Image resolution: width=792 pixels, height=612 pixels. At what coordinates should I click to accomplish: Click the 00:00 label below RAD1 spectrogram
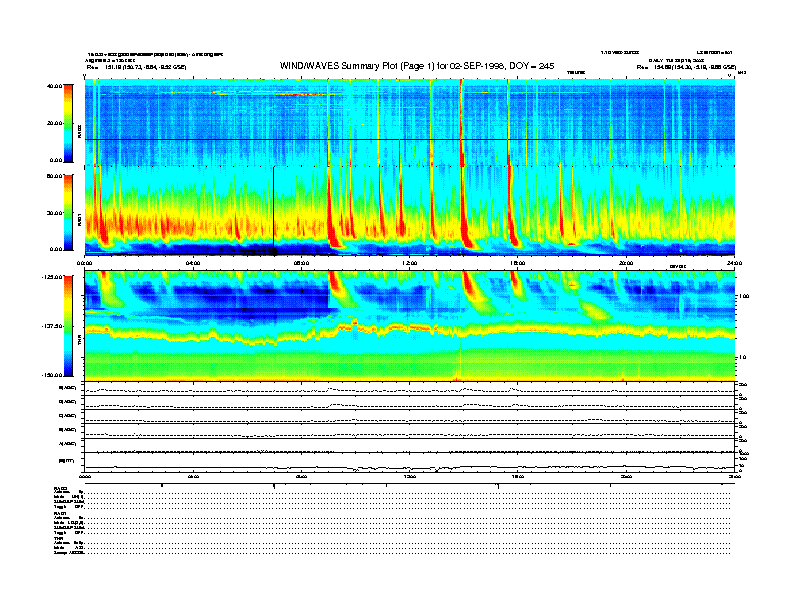(84, 263)
